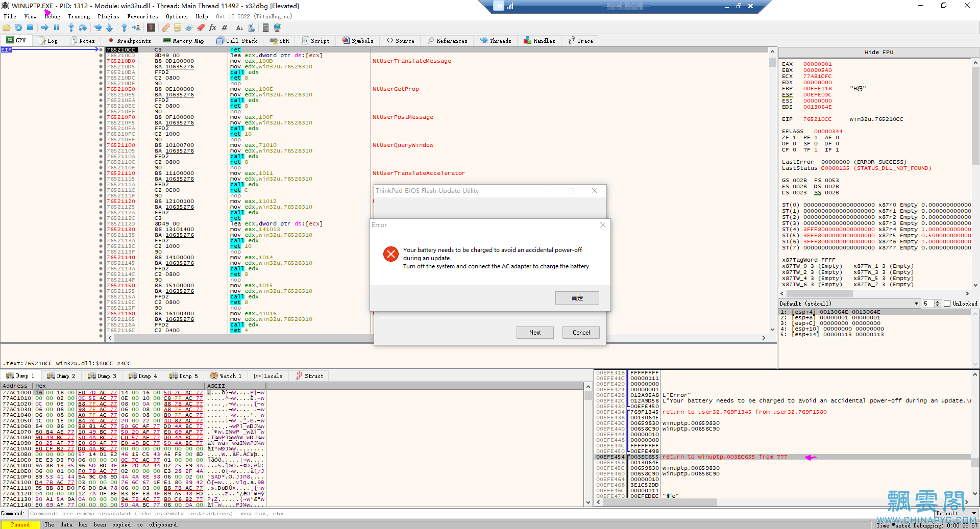Switch to the Threads tab

pyautogui.click(x=496, y=41)
